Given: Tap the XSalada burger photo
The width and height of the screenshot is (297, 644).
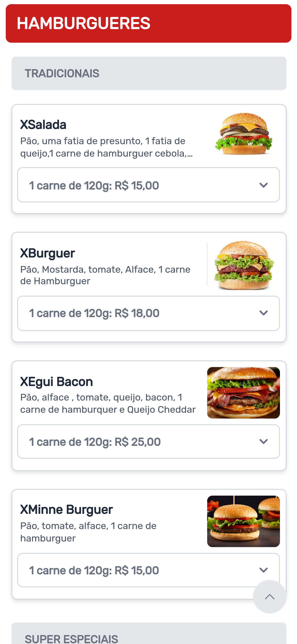Looking at the screenshot, I should (243, 134).
